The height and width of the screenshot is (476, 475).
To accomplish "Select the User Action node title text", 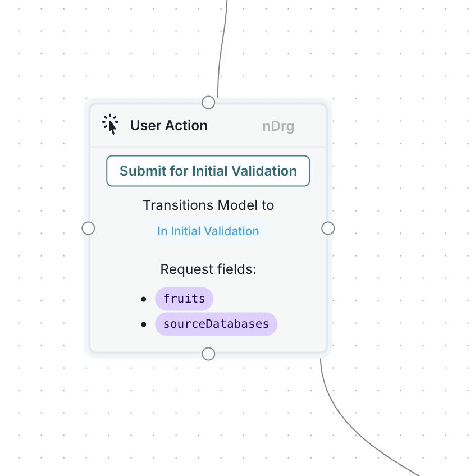I will pos(168,125).
